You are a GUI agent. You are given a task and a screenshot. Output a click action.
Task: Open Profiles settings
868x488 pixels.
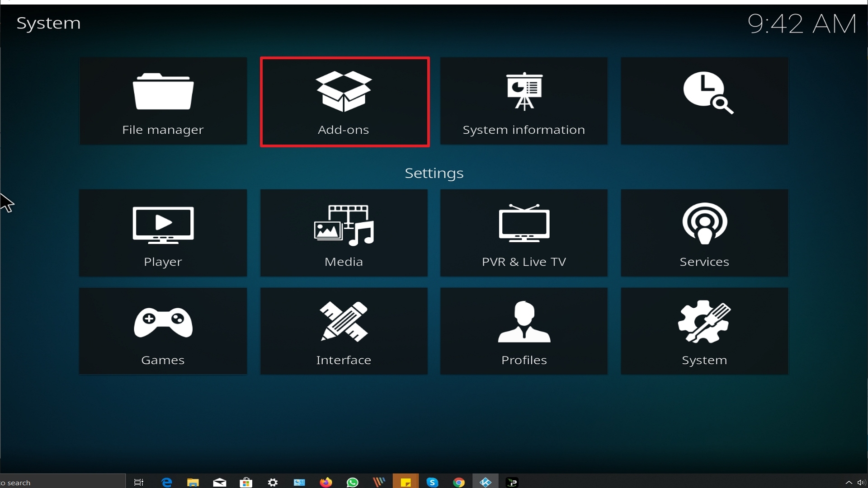(524, 331)
